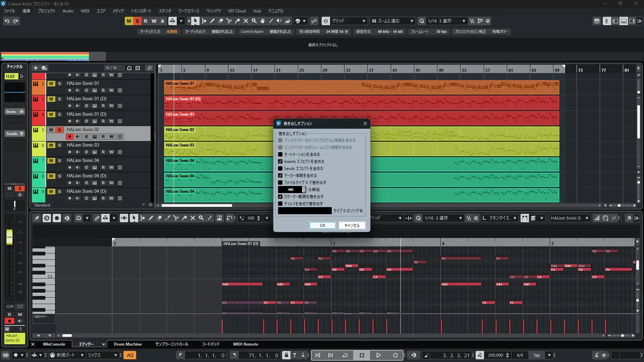This screenshot has height=362, width=644.
Task: Activate the Cycle loop button in the transport bar
Action: (x=345, y=355)
